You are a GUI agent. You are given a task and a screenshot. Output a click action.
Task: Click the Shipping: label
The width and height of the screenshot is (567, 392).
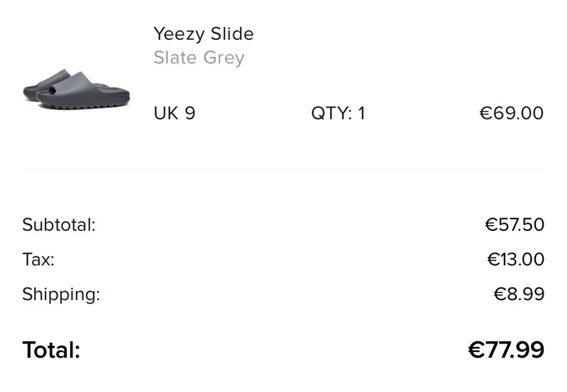(61, 294)
